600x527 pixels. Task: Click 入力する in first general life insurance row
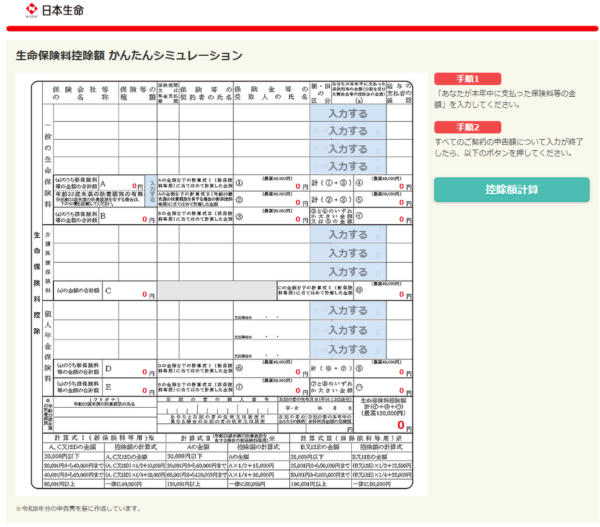pyautogui.click(x=348, y=113)
